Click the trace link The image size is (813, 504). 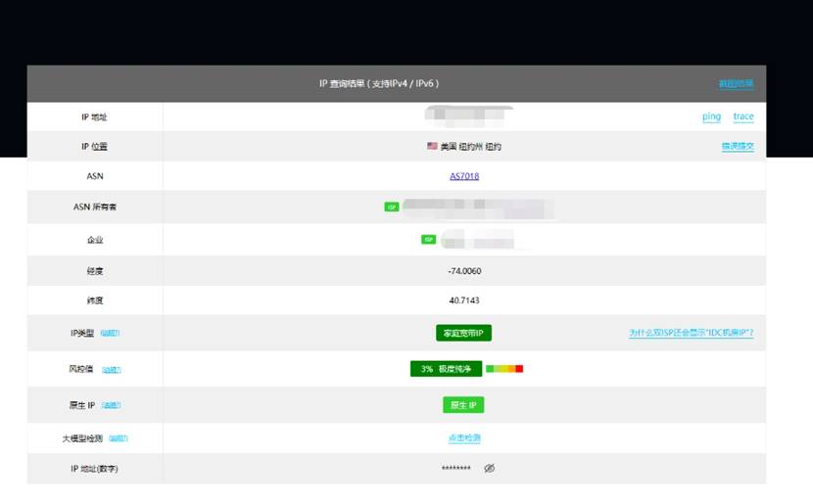pos(743,116)
